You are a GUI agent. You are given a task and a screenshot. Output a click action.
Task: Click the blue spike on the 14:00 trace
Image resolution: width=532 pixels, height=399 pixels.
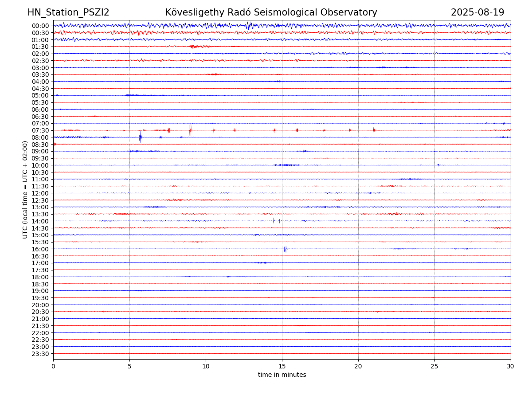coord(274,221)
